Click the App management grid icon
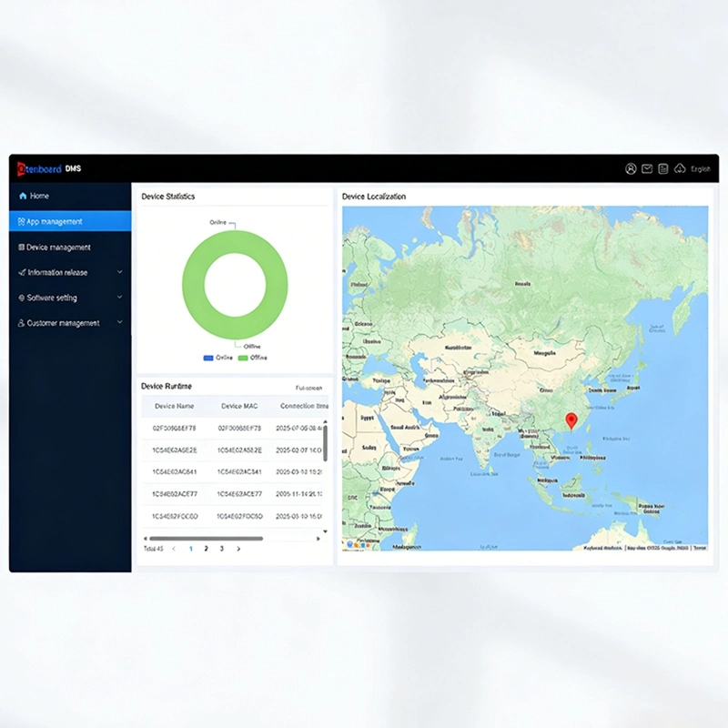 (22, 221)
